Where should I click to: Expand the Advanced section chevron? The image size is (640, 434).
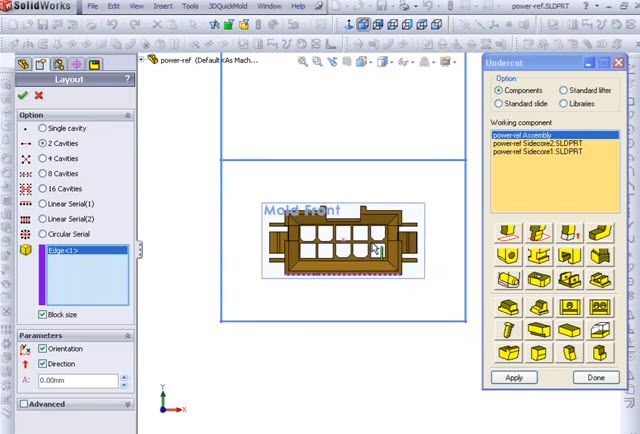click(128, 404)
